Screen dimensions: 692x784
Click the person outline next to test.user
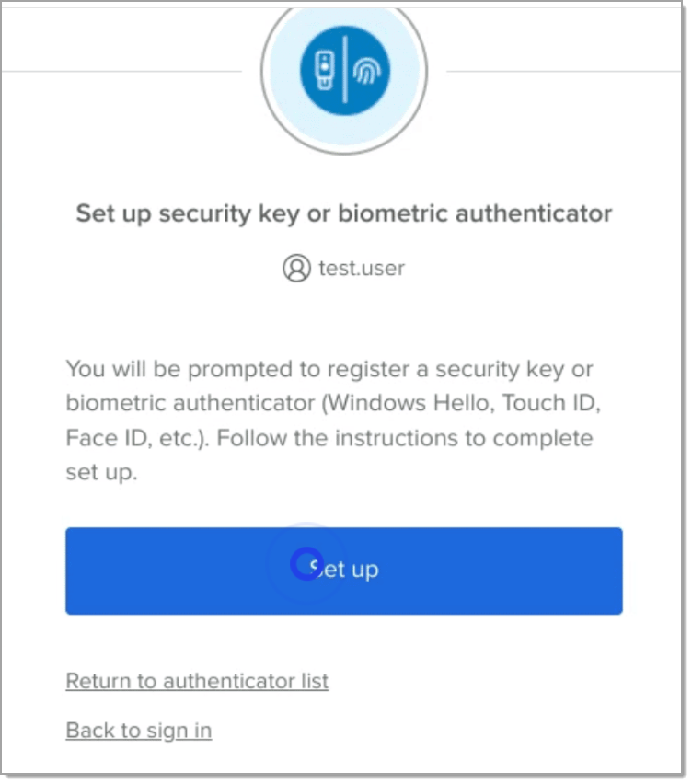point(295,269)
